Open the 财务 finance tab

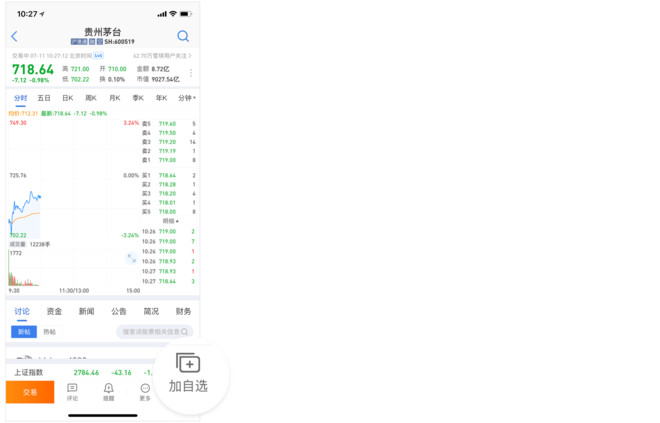point(183,311)
